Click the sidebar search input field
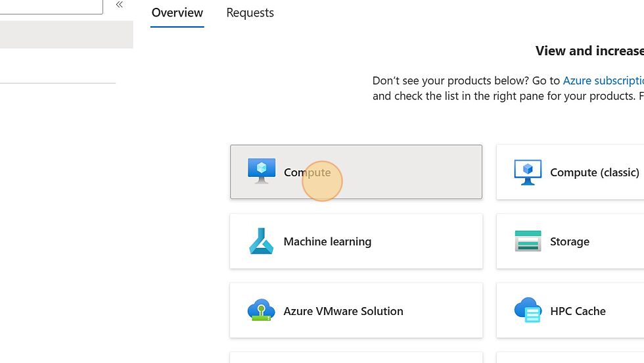The image size is (644, 363). coord(51,7)
